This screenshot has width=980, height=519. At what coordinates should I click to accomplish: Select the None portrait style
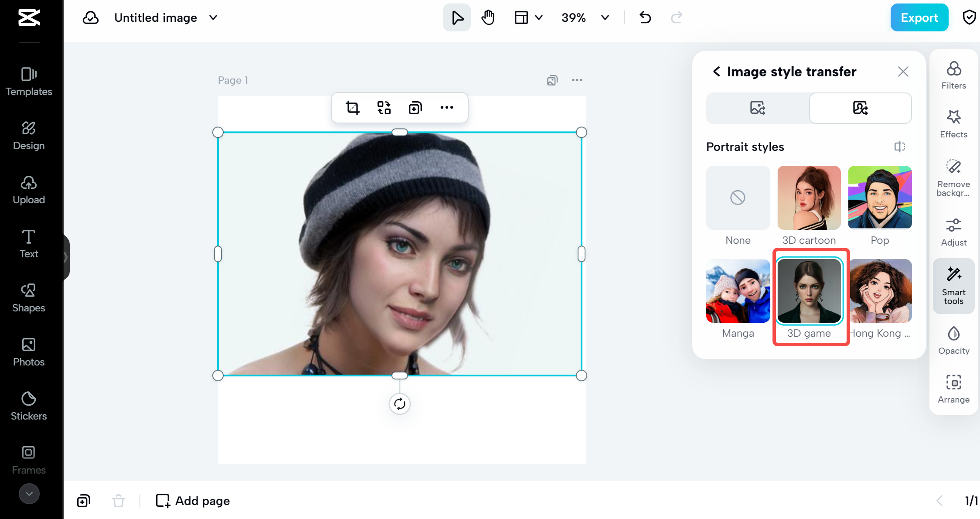coord(738,198)
